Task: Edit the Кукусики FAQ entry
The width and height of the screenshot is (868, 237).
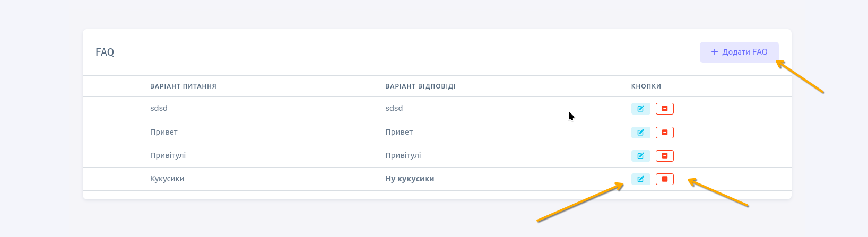Action: 640,179
